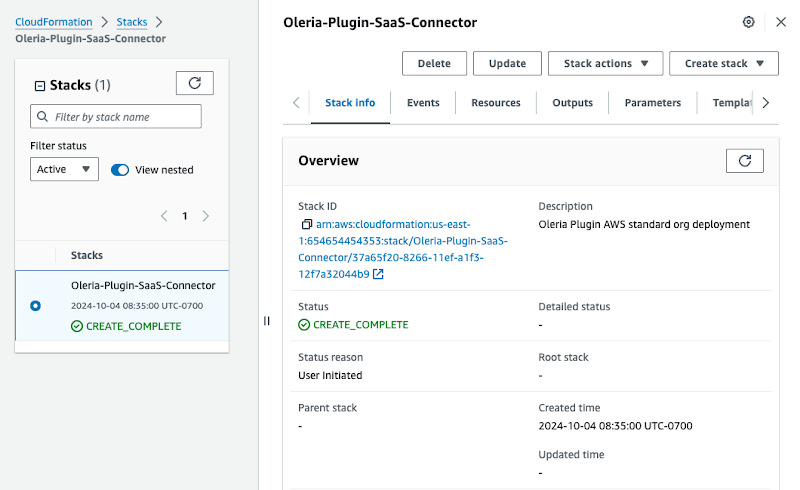Click the description text Oleria Plugin AWS

click(x=644, y=225)
